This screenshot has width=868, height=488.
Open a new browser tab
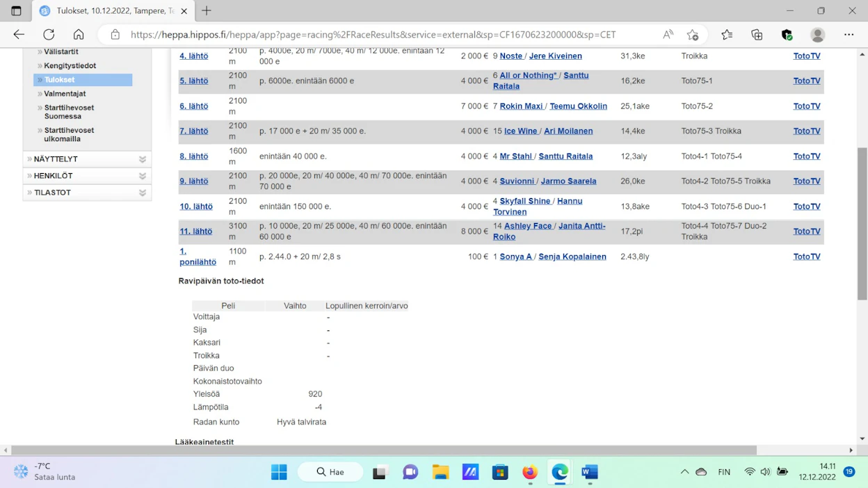coord(207,11)
